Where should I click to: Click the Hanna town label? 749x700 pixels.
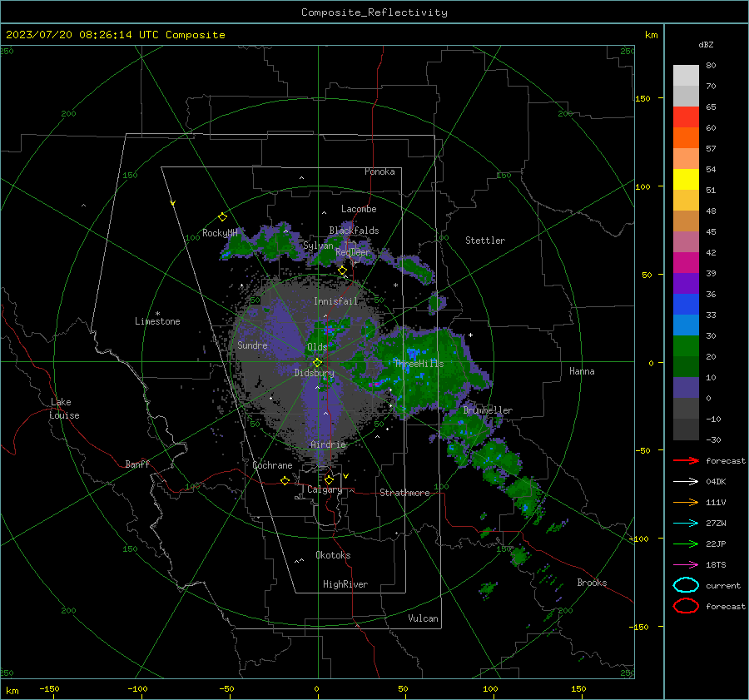pos(582,371)
